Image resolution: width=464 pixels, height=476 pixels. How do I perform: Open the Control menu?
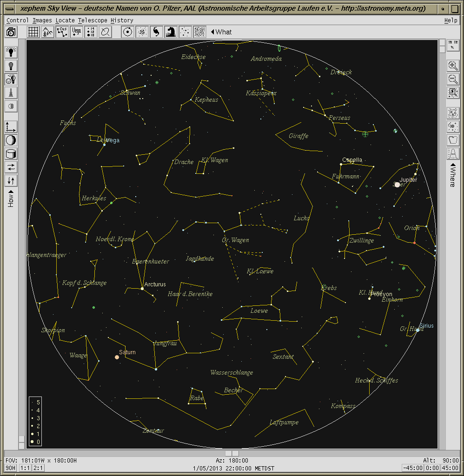(17, 20)
